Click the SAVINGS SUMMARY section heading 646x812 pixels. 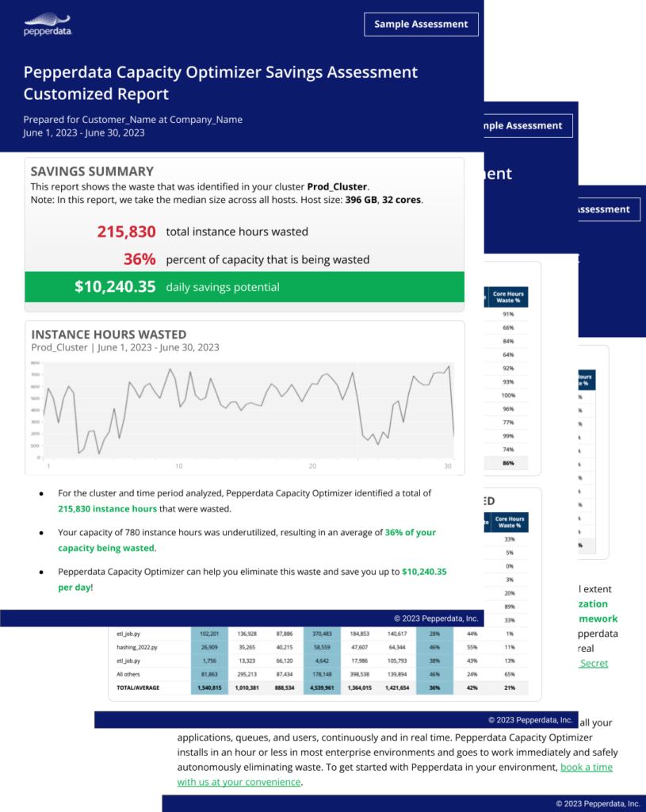(92, 171)
